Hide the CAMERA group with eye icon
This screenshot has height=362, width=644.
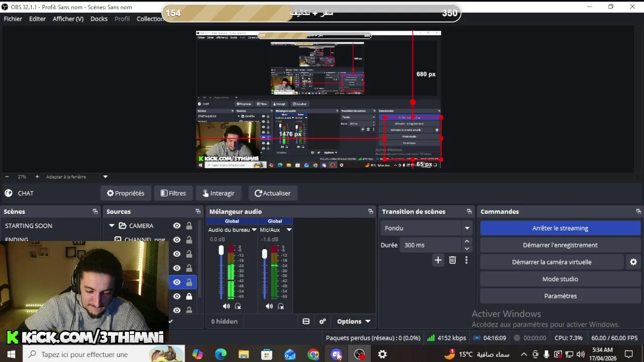click(x=177, y=226)
